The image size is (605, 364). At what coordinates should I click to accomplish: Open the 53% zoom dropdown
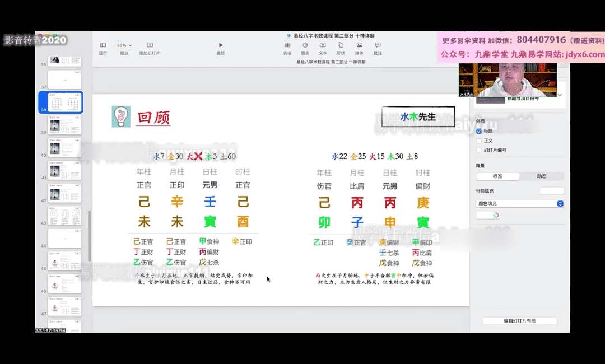124,45
